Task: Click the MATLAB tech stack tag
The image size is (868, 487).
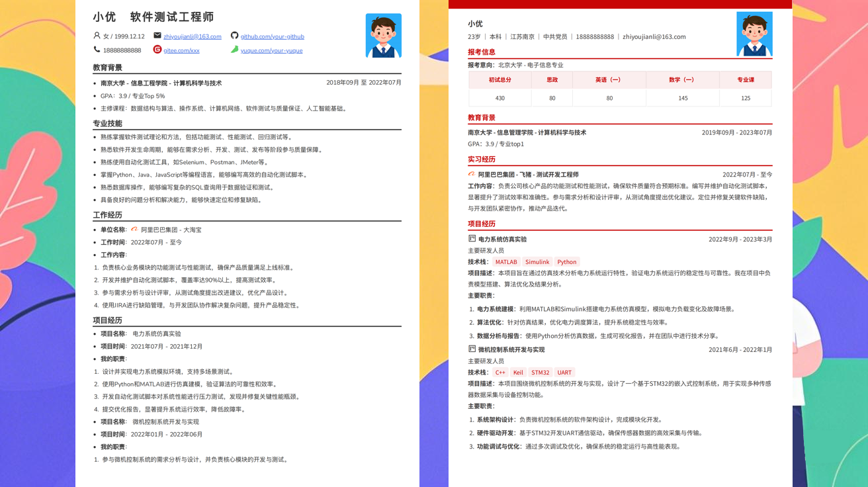Action: [x=506, y=262]
